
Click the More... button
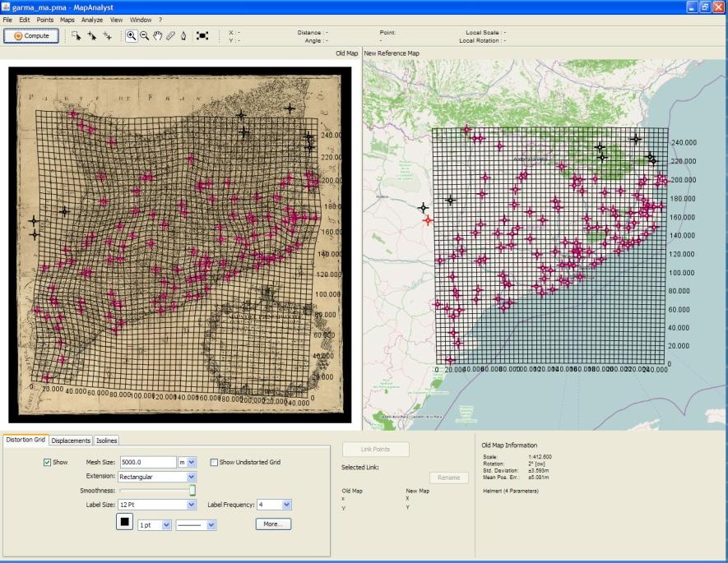coord(273,524)
